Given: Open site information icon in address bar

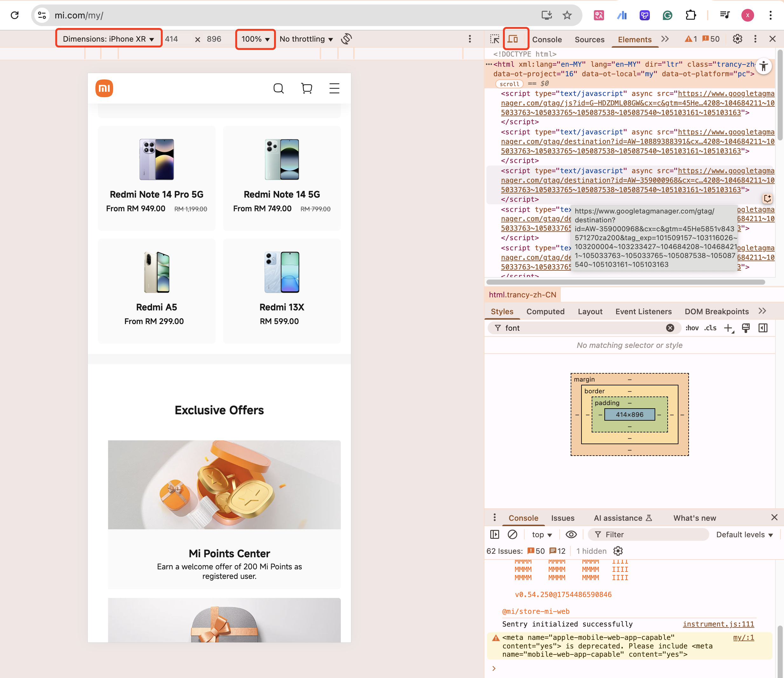Looking at the screenshot, I should pyautogui.click(x=42, y=15).
